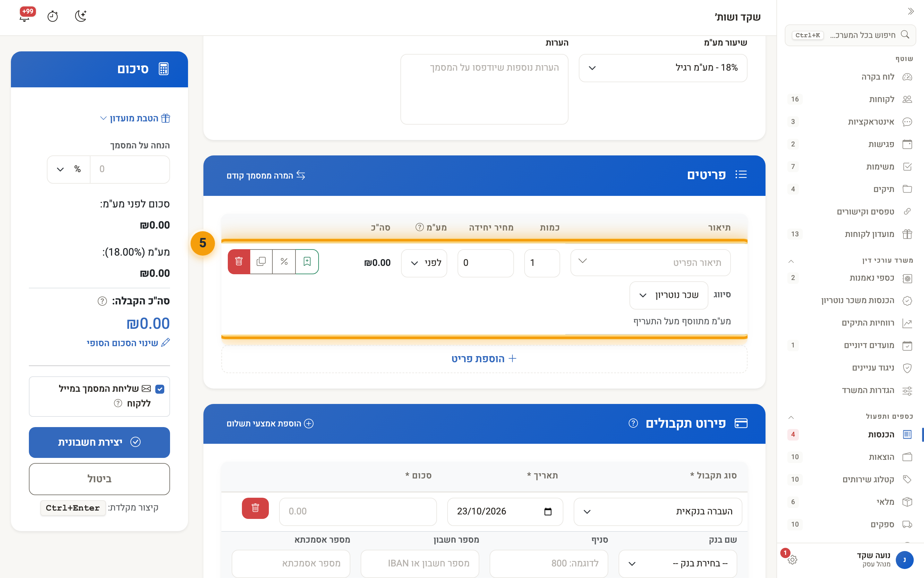This screenshot has height=578, width=924.
Task: Open the help icon next to פירוט תקבולים
Action: (633, 423)
